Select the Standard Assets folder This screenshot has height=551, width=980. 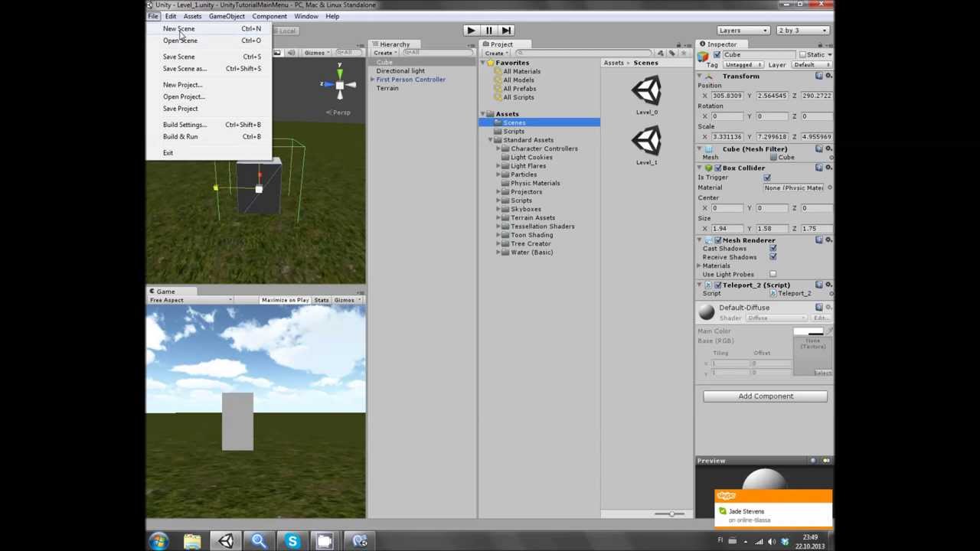coord(528,140)
